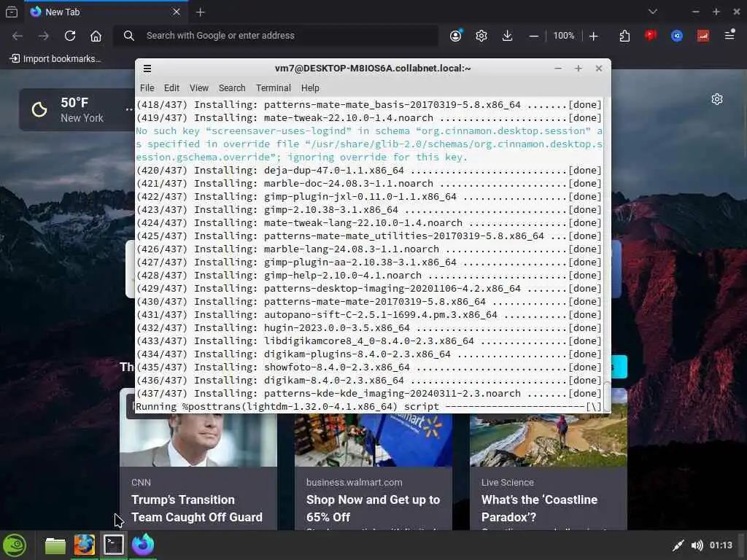Screen dimensions: 747x560
Task: Focus the Search with Google address bar
Action: click(275, 36)
